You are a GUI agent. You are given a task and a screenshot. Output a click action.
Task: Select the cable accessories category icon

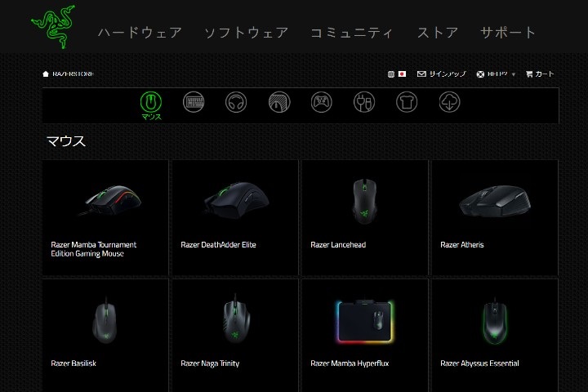[x=364, y=101]
